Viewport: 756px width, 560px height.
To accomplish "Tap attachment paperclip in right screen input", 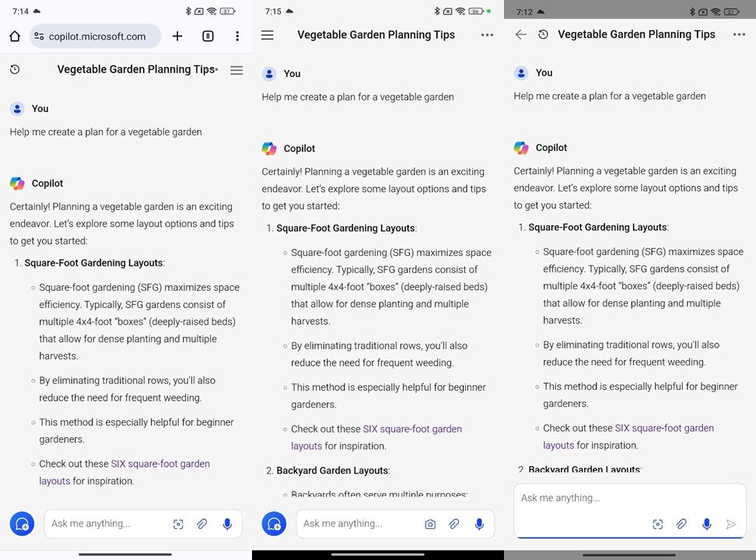I will (x=681, y=523).
